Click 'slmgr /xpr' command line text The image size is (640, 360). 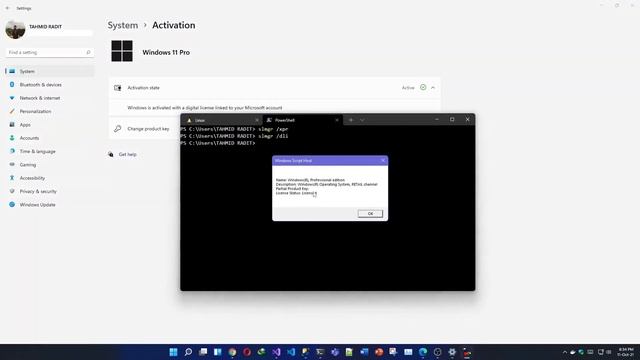tap(273, 129)
